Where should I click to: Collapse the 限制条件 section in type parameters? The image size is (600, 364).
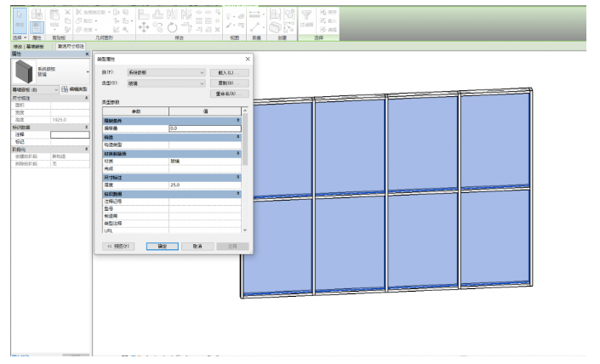[x=238, y=121]
